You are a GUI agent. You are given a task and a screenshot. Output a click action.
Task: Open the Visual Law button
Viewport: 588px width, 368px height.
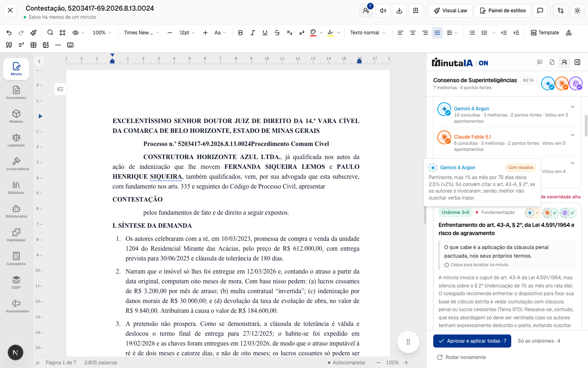[450, 11]
